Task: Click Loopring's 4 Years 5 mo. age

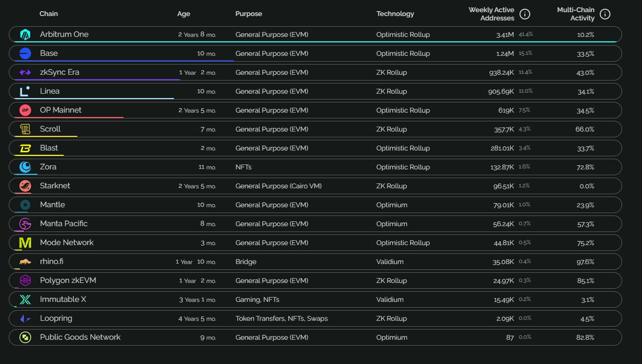Action: (x=197, y=318)
